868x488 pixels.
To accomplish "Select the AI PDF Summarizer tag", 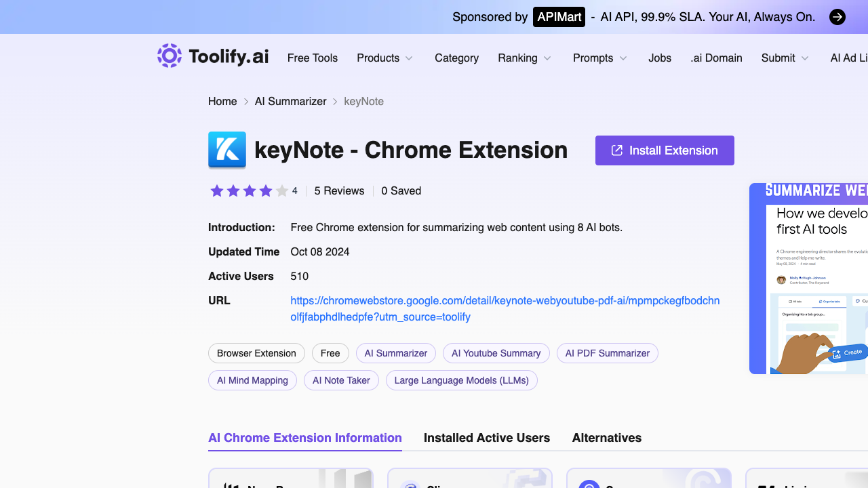I will click(608, 353).
